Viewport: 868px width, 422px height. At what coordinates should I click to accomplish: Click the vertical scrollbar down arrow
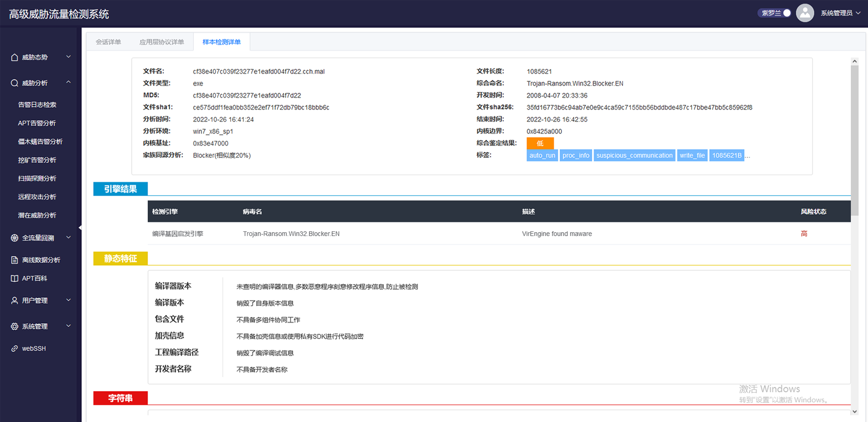(854, 411)
